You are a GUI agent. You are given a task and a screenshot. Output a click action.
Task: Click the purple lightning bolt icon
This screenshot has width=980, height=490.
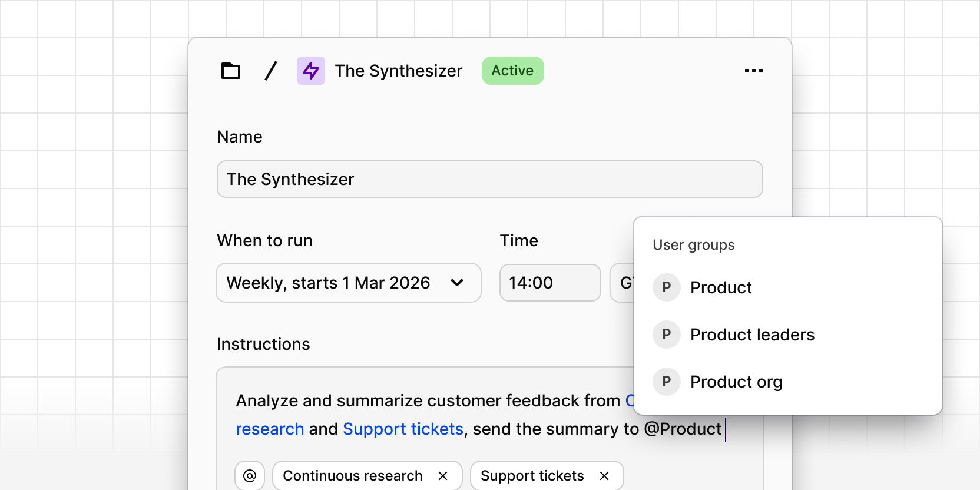[x=310, y=71]
